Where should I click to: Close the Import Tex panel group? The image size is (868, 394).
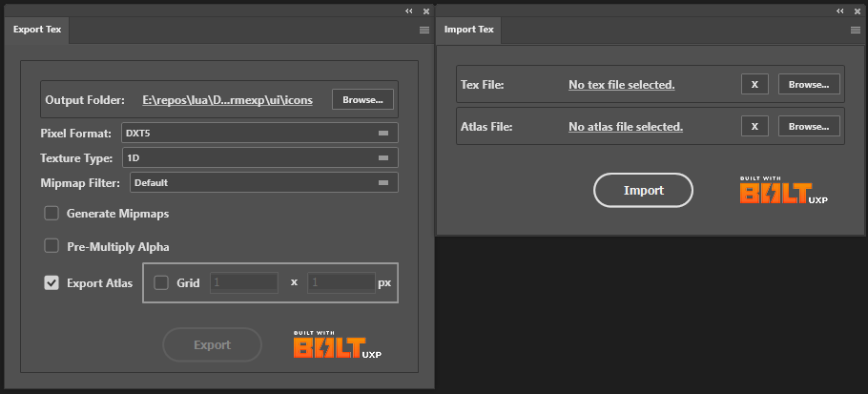858,10
